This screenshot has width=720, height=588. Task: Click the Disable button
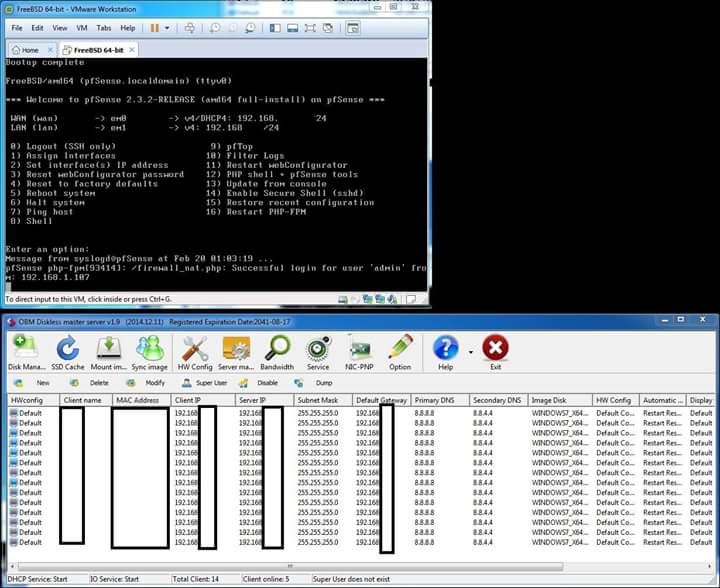click(x=259, y=383)
